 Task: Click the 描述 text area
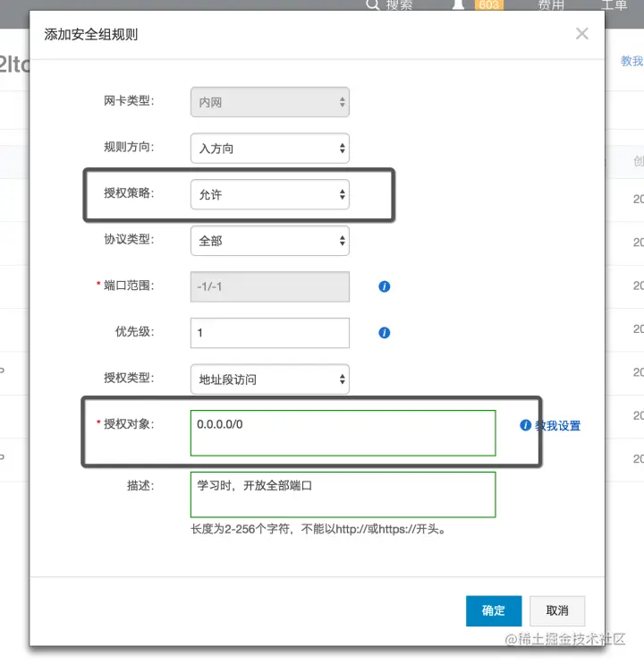click(343, 495)
